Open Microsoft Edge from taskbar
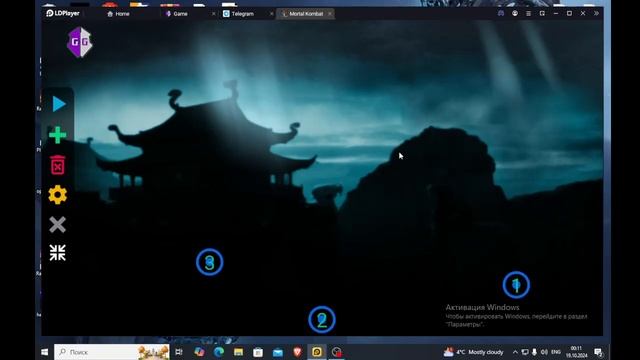 tap(219, 352)
